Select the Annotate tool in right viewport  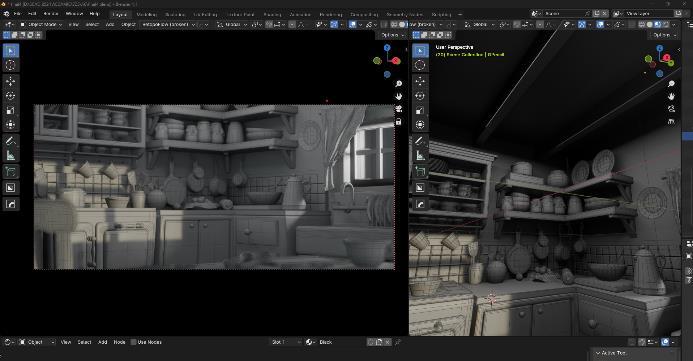point(420,141)
